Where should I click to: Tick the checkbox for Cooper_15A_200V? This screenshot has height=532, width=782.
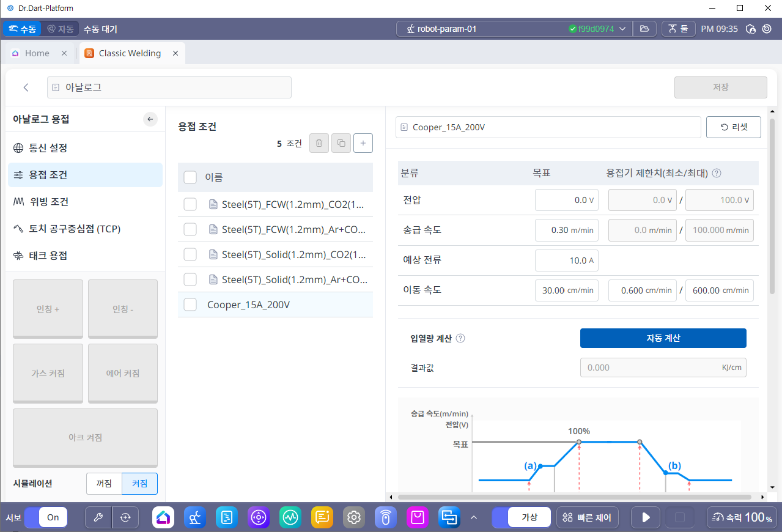coord(190,305)
